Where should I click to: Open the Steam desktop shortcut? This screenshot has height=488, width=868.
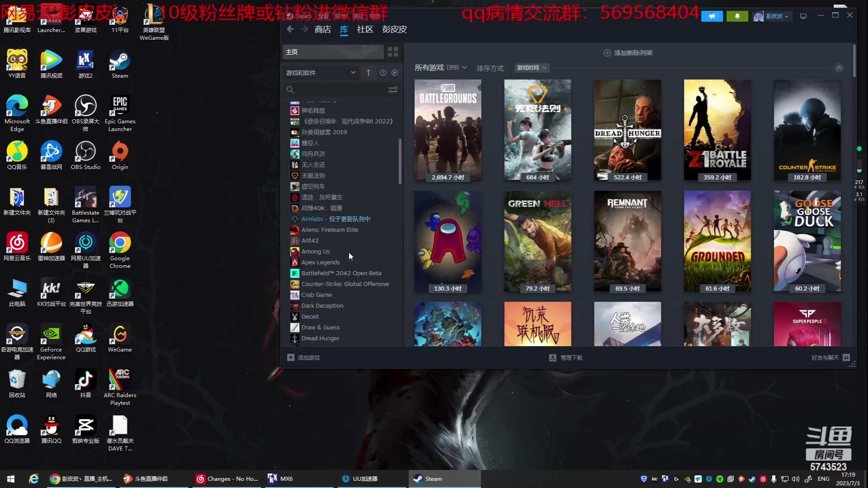(x=120, y=64)
